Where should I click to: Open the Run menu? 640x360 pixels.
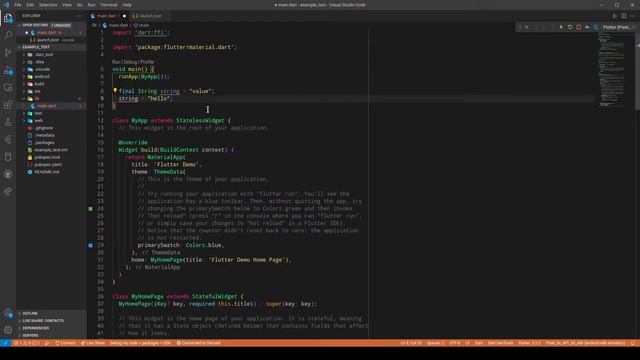[x=91, y=5]
